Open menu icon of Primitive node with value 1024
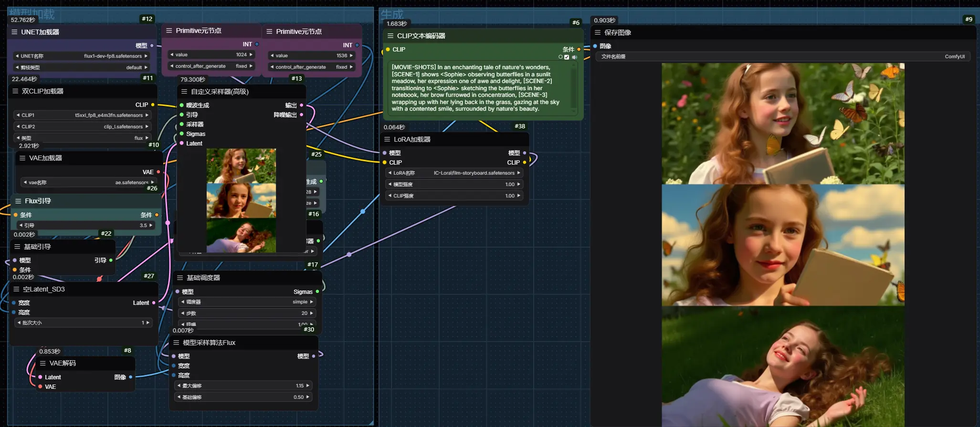Viewport: 980px width, 427px height. coord(169,31)
